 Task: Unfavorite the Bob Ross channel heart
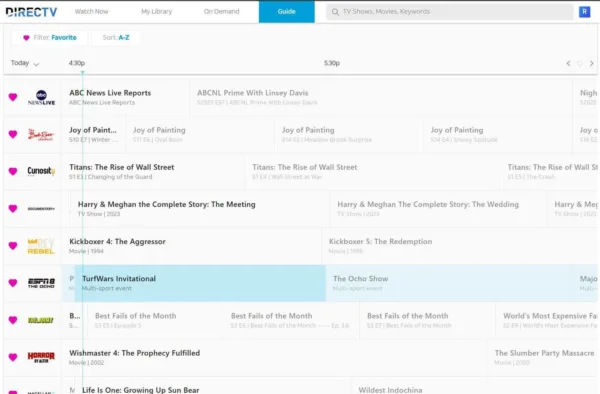13,134
